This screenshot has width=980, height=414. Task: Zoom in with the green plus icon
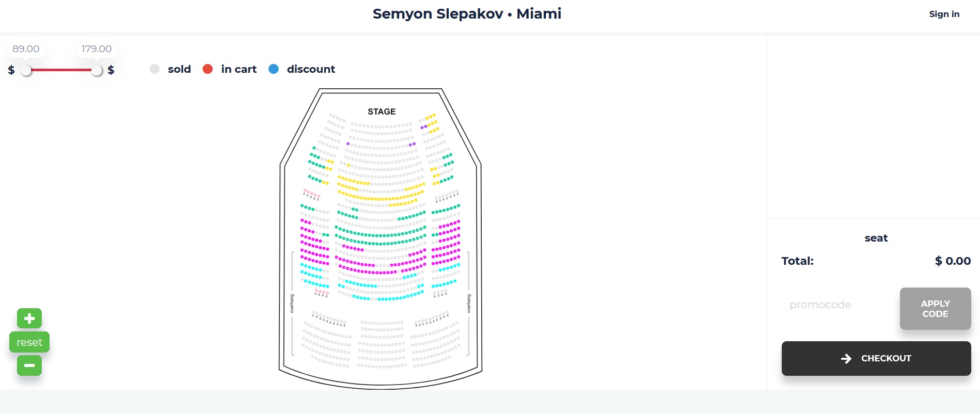click(x=29, y=319)
